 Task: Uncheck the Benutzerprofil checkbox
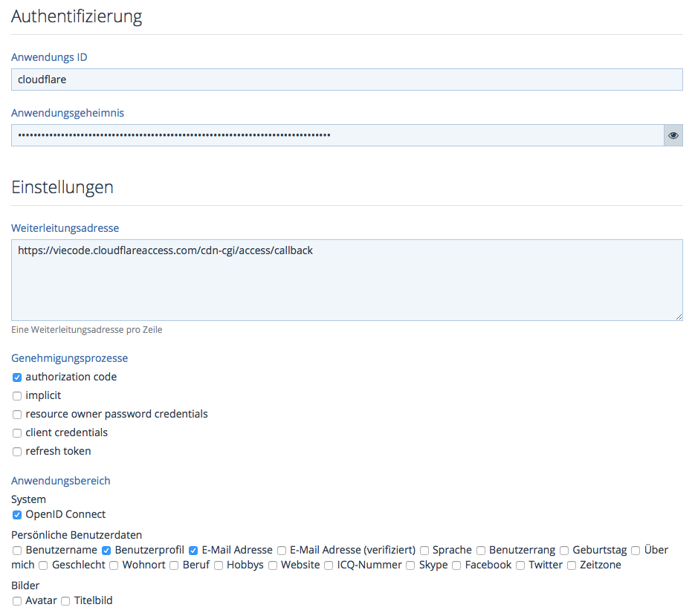pyautogui.click(x=106, y=551)
